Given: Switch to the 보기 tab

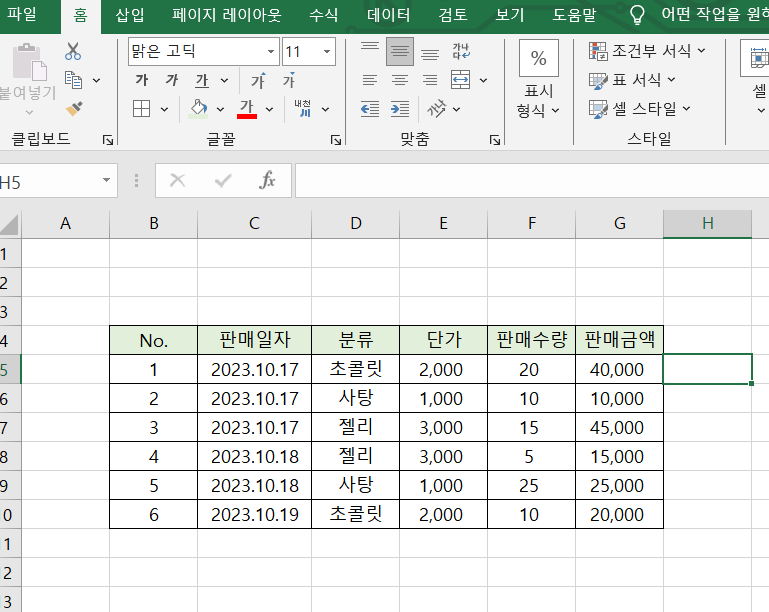Looking at the screenshot, I should [510, 15].
